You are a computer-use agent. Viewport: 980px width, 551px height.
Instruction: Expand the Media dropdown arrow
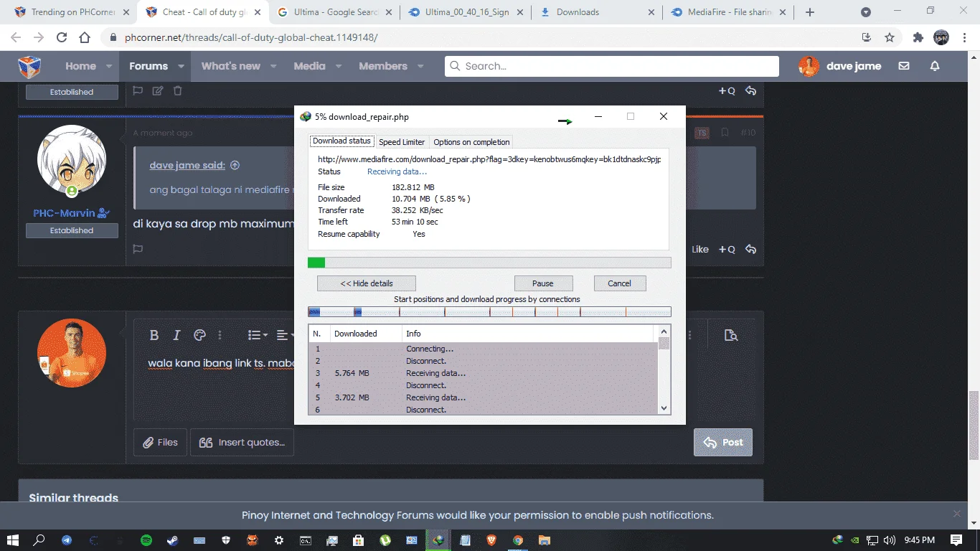[339, 66]
